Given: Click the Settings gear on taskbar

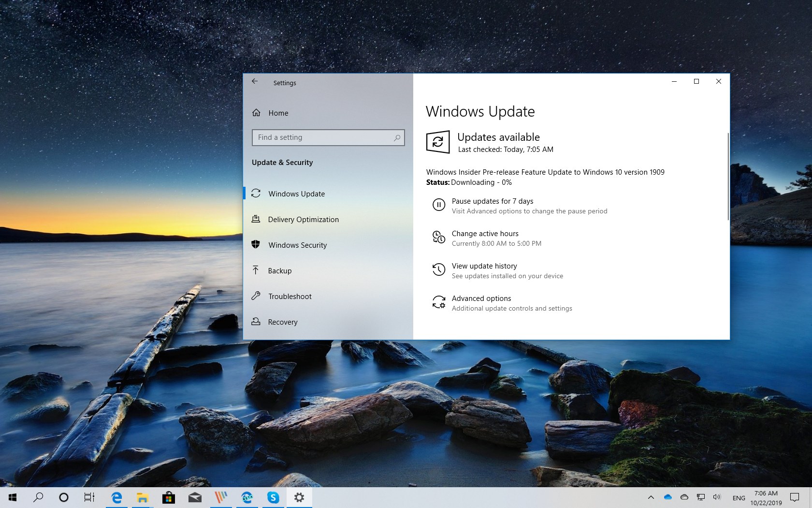Looking at the screenshot, I should pyautogui.click(x=299, y=497).
